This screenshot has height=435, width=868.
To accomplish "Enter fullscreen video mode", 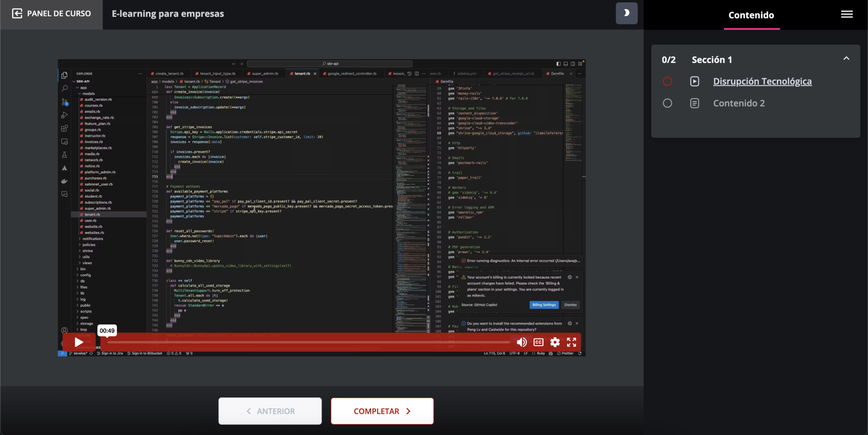I will [x=571, y=342].
